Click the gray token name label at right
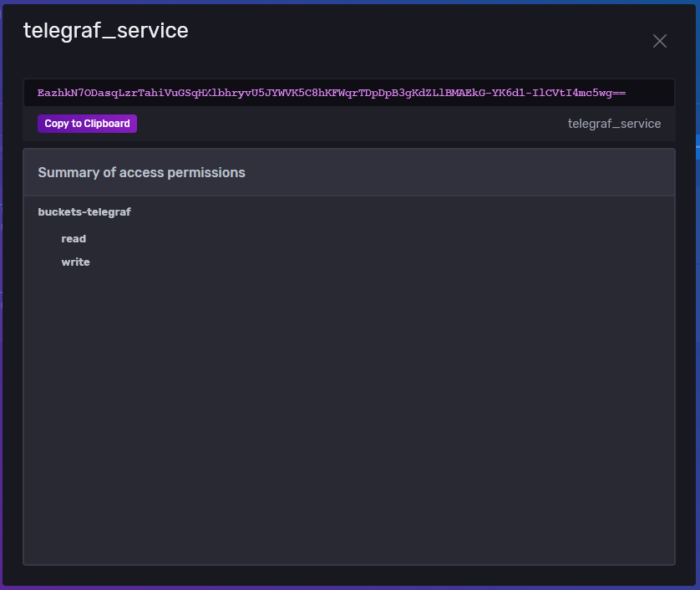The height and width of the screenshot is (590, 700). (614, 124)
